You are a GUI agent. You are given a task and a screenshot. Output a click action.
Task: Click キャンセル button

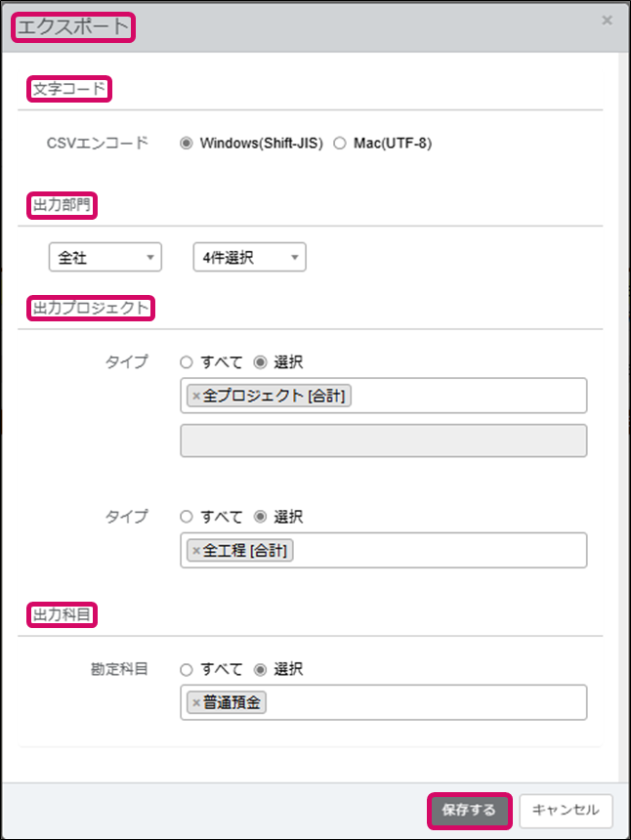click(567, 810)
